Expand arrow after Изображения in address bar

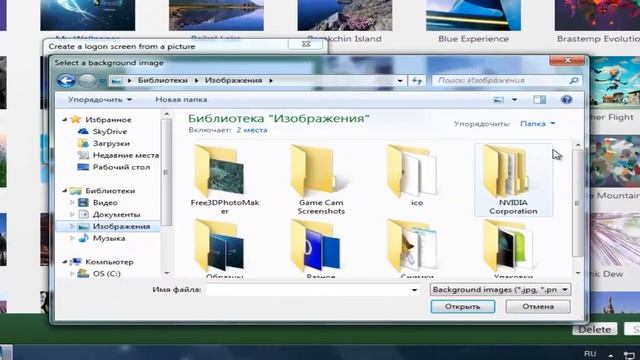(x=271, y=80)
